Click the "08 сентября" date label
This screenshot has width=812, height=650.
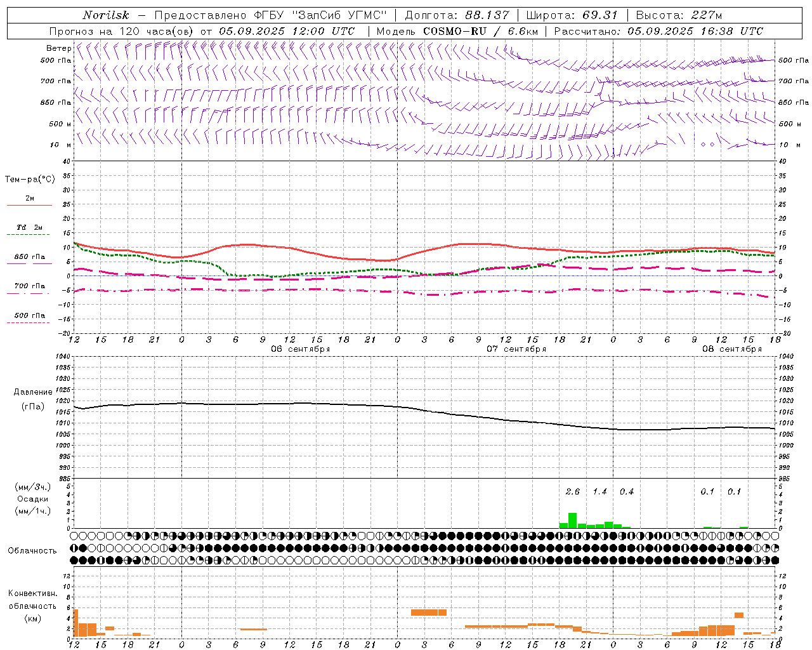(731, 349)
